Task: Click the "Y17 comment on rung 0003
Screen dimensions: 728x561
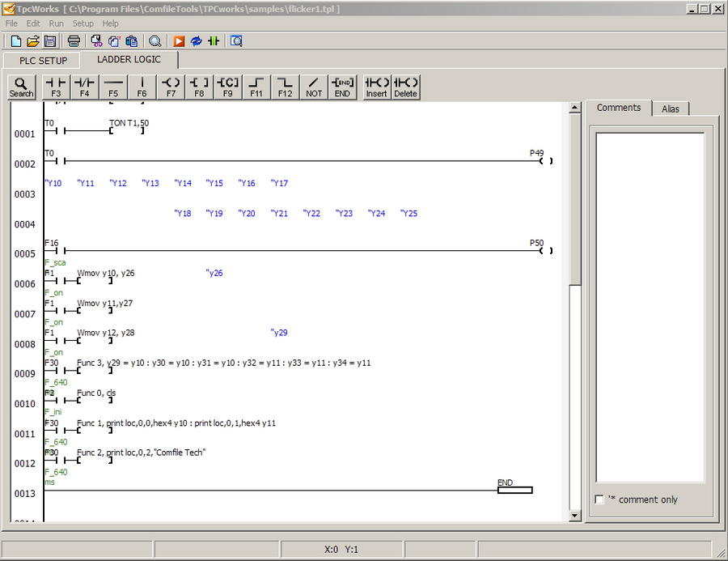Action: coord(280,183)
